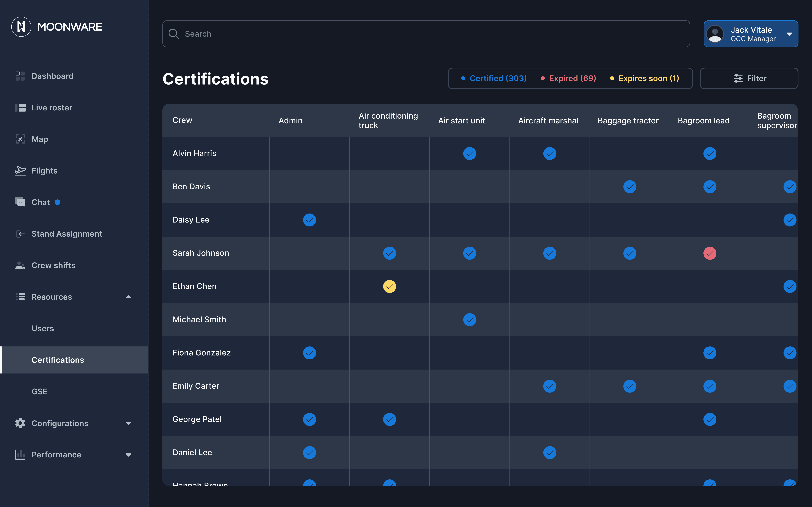The height and width of the screenshot is (507, 812).
Task: Click into the Search field
Action: point(426,34)
